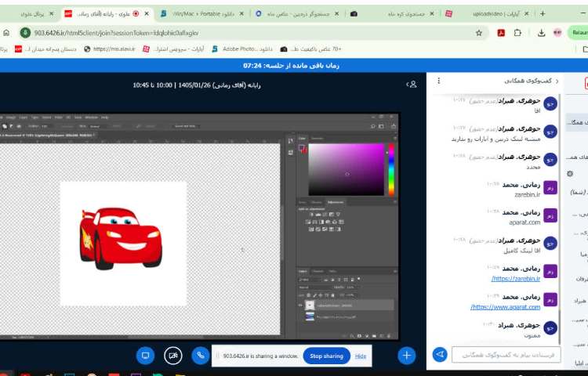Open the Photoshop search magnifier icon
The height and width of the screenshot is (376, 588).
372,126
